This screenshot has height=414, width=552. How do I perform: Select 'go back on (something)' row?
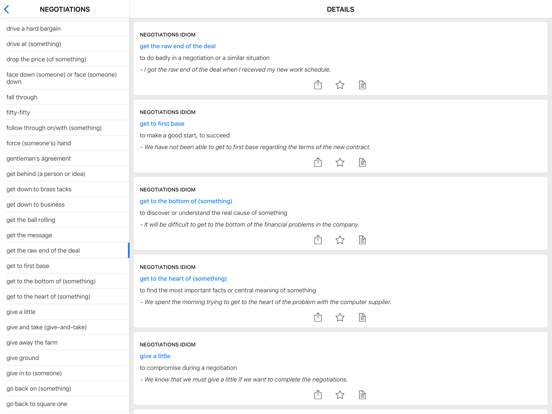point(65,389)
